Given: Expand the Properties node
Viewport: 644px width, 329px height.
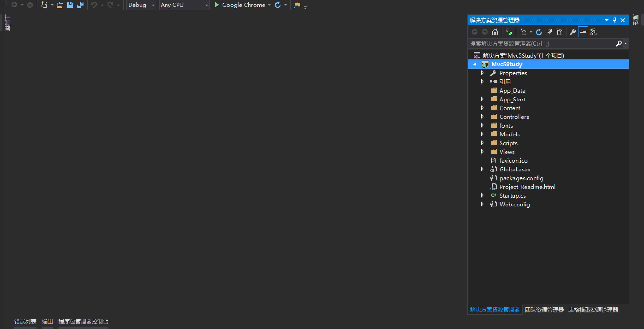Looking at the screenshot, I should click(482, 73).
